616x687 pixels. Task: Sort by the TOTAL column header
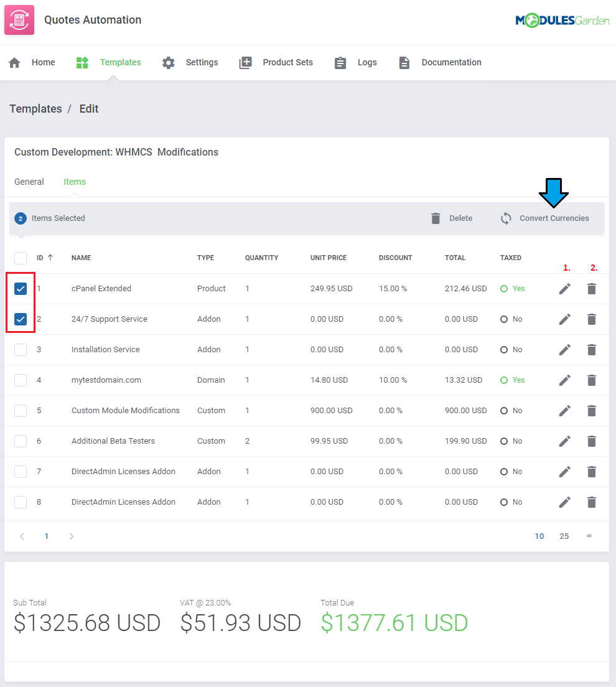click(x=455, y=258)
